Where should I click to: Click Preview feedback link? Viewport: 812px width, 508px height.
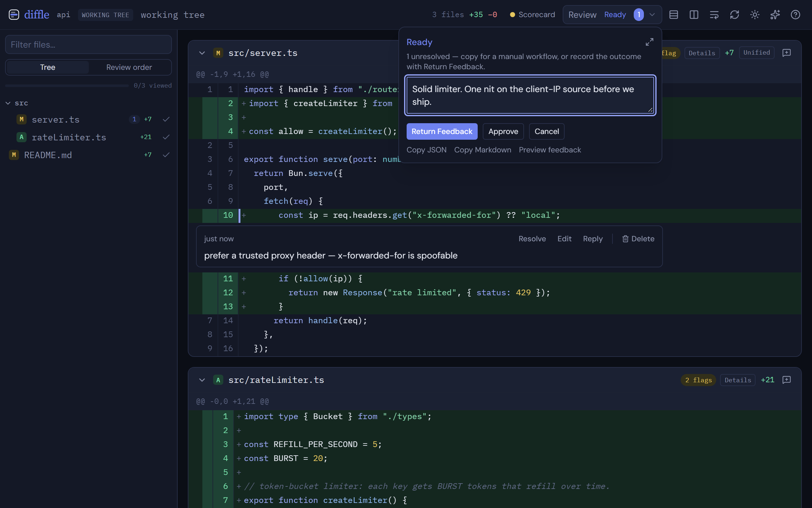point(550,150)
